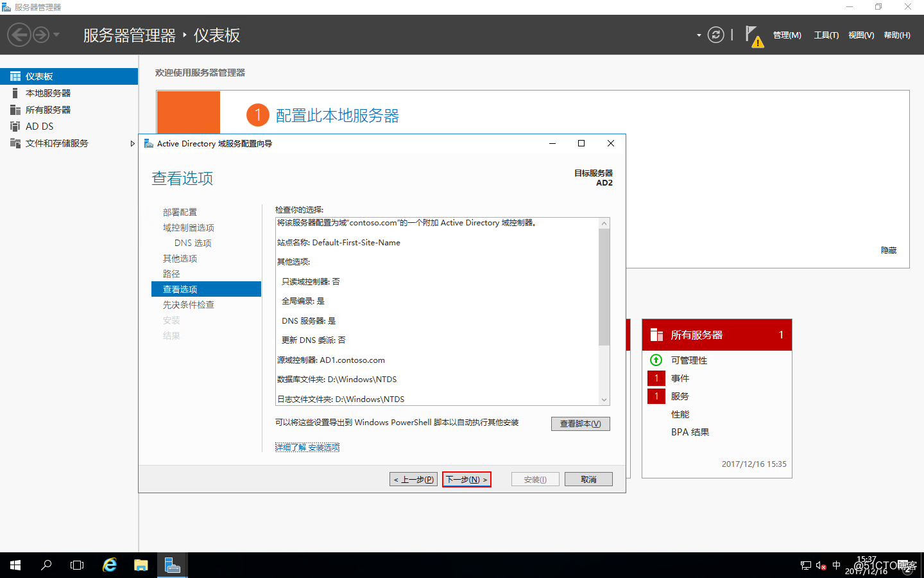924x578 pixels.
Task: Click the 站点名称 line in selections
Action: (x=339, y=243)
